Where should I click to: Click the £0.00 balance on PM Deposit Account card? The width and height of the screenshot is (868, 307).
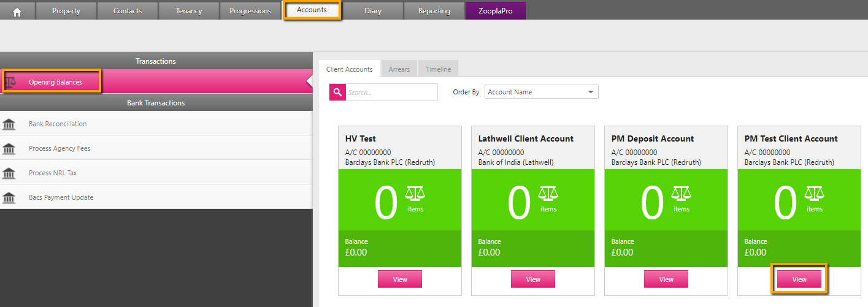[622, 252]
